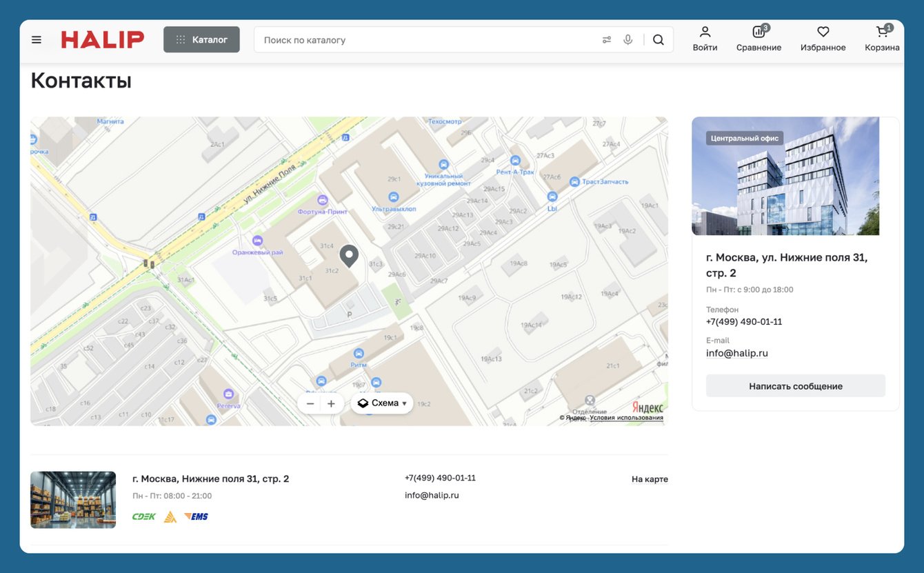This screenshot has width=924, height=573.
Task: Click Магнита label on map
Action: pos(110,121)
